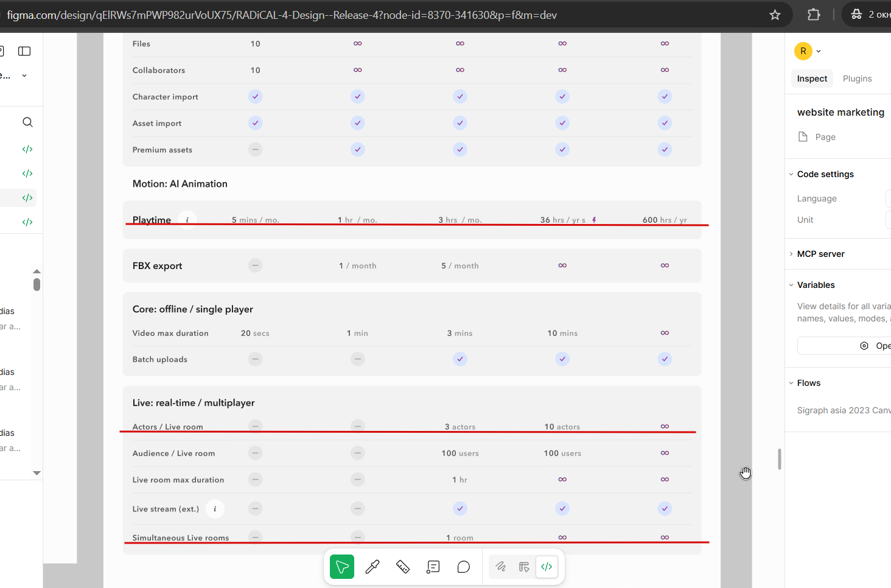Select the "10 actors" value

tap(562, 427)
